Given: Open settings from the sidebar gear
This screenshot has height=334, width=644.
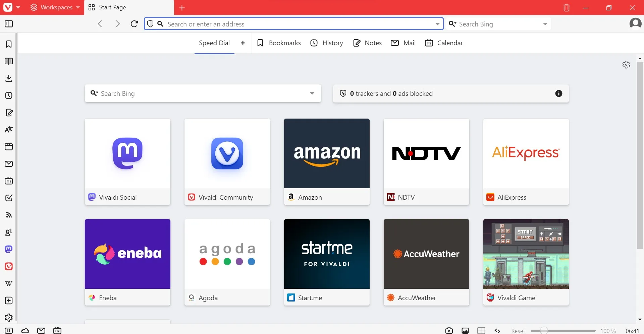Looking at the screenshot, I should click(x=9, y=317).
